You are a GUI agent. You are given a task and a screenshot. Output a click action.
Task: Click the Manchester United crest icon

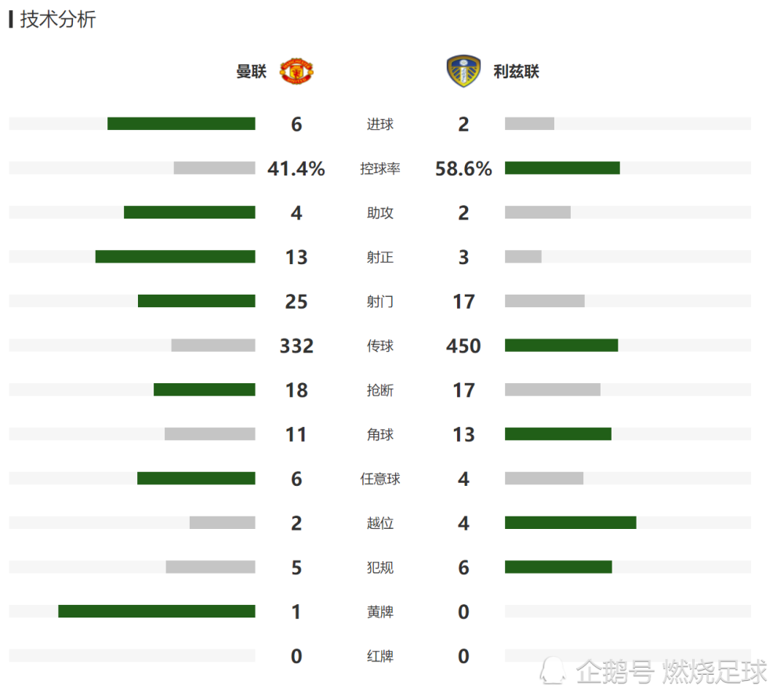click(x=296, y=71)
